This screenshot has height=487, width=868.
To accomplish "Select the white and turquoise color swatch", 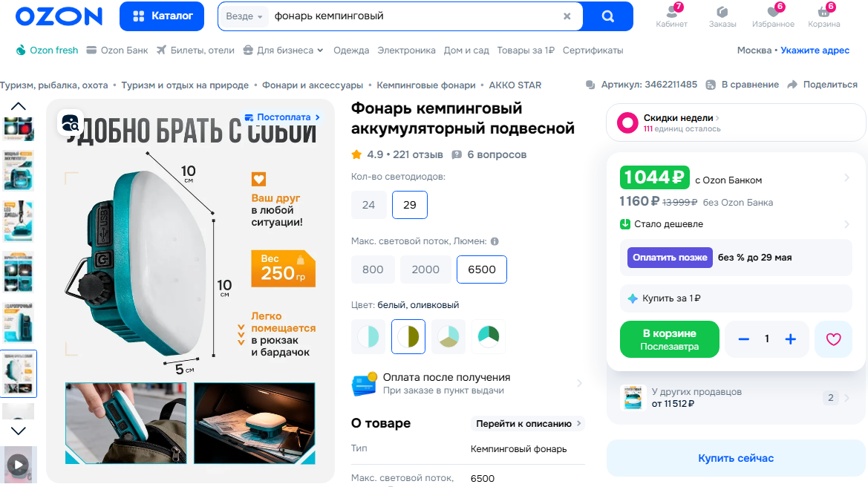I will pyautogui.click(x=368, y=336).
